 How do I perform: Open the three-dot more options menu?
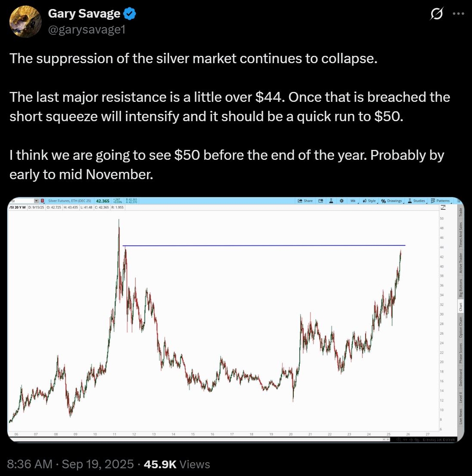[x=458, y=14]
